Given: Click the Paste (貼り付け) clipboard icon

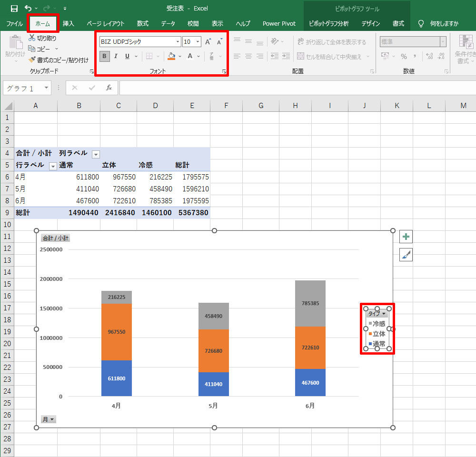Looking at the screenshot, I should click(16, 42).
